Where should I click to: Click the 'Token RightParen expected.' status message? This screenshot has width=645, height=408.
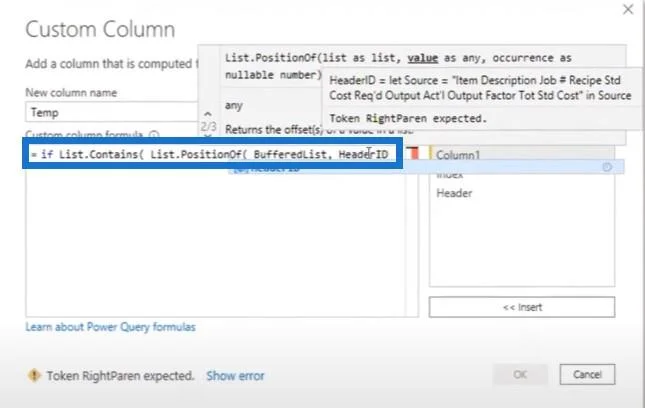pos(120,376)
